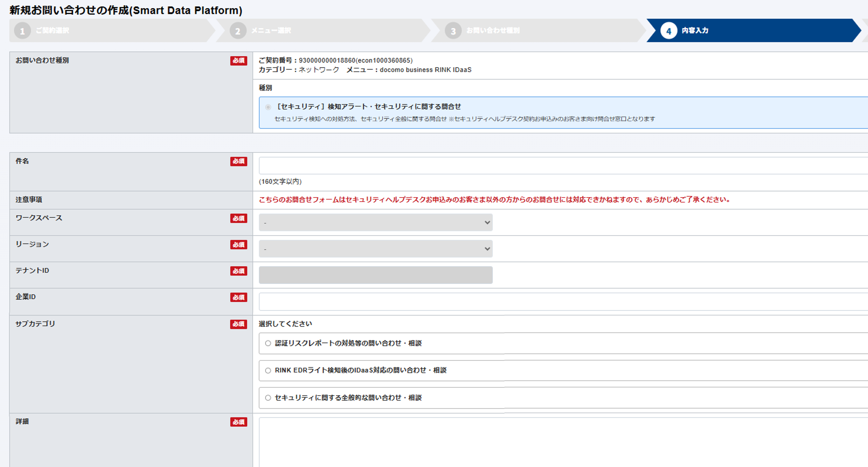Open the リージョン dropdown

[375, 249]
